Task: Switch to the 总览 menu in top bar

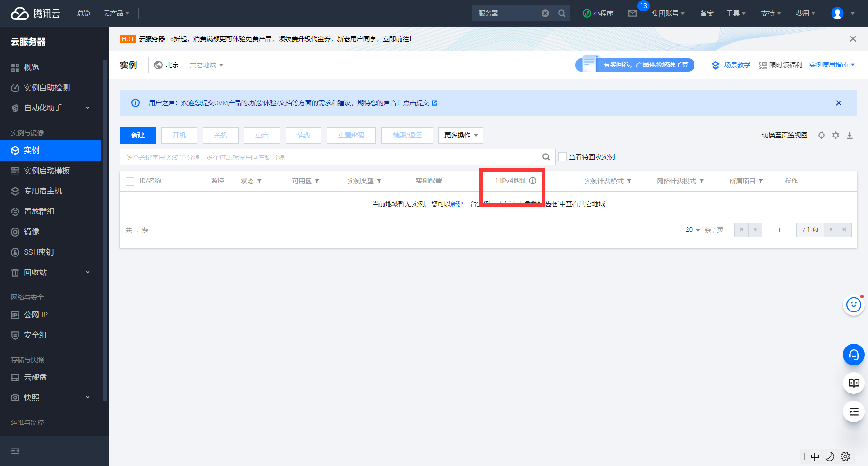Action: click(x=84, y=13)
